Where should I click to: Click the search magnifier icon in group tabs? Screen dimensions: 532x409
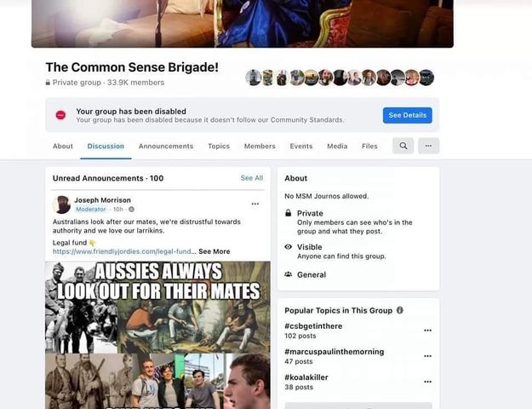(403, 146)
